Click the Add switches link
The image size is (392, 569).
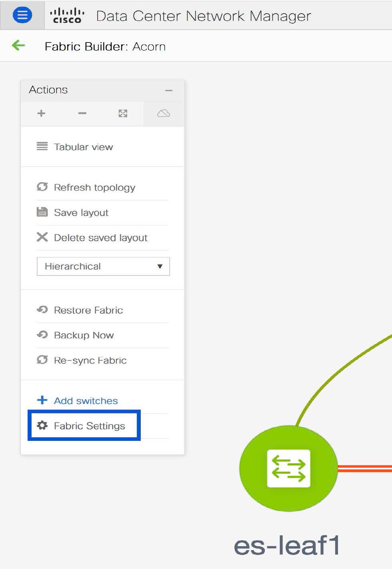86,401
